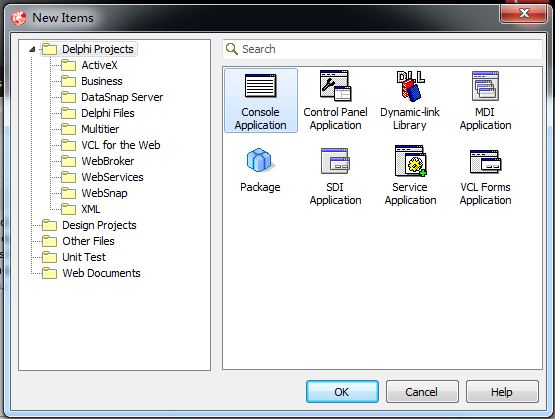Select the XML category label
Image resolution: width=555 pixels, height=419 pixels.
(91, 209)
